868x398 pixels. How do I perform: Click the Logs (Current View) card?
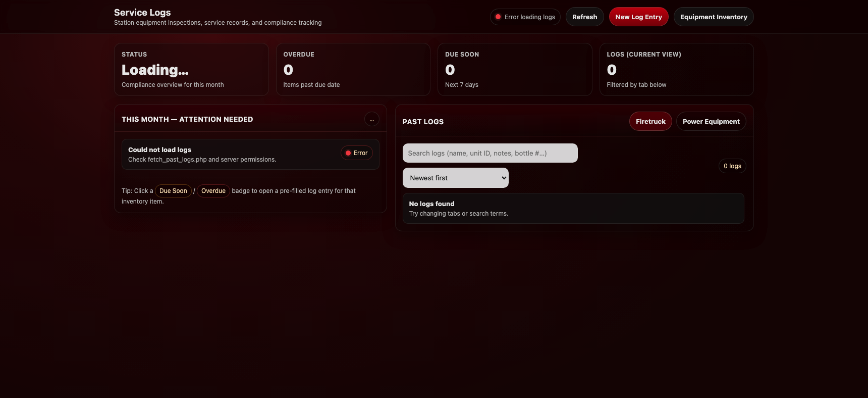[676, 69]
